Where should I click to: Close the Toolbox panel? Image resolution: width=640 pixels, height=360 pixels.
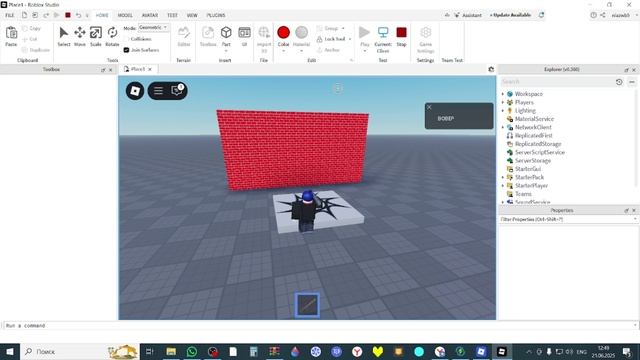(110, 70)
